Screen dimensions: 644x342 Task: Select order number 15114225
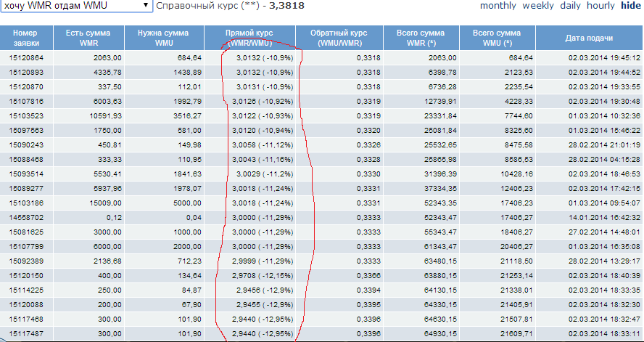point(26,290)
